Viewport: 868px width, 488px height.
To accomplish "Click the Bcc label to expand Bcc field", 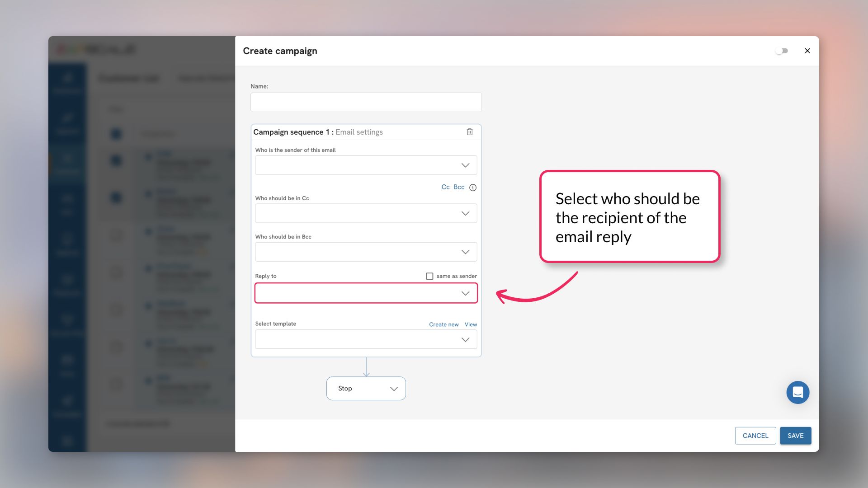I will click(x=458, y=187).
